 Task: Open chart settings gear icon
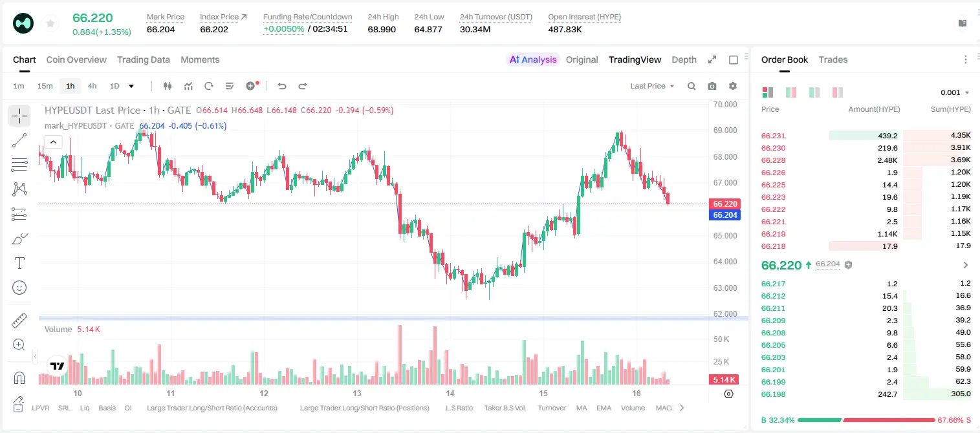point(733,86)
